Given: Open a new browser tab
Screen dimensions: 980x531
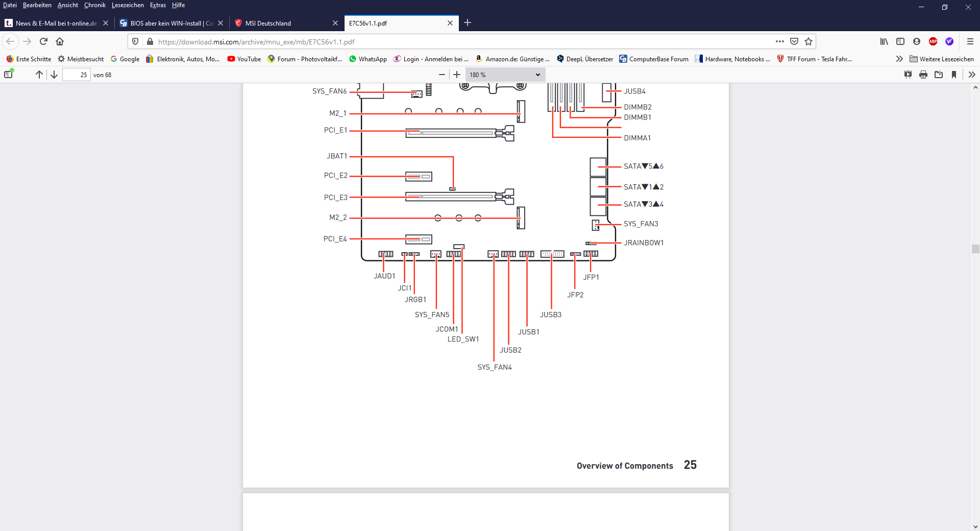Looking at the screenshot, I should pyautogui.click(x=468, y=22).
